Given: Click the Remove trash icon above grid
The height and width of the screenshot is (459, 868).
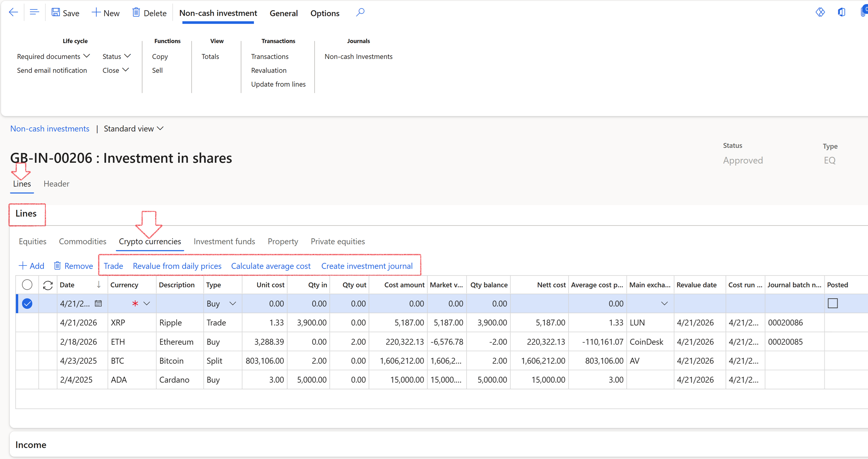Looking at the screenshot, I should point(57,266).
